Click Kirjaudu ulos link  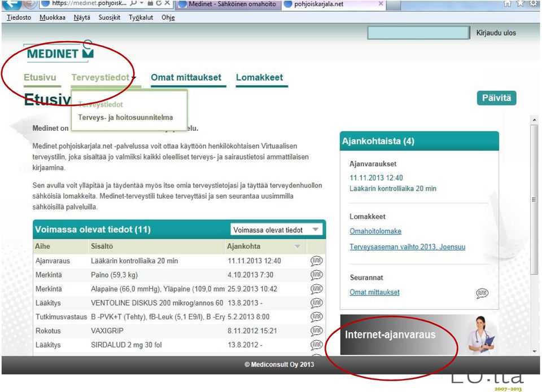[x=496, y=33]
